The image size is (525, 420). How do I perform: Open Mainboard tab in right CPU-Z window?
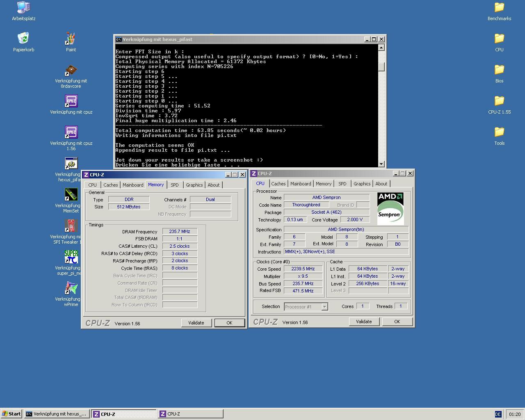point(301,184)
